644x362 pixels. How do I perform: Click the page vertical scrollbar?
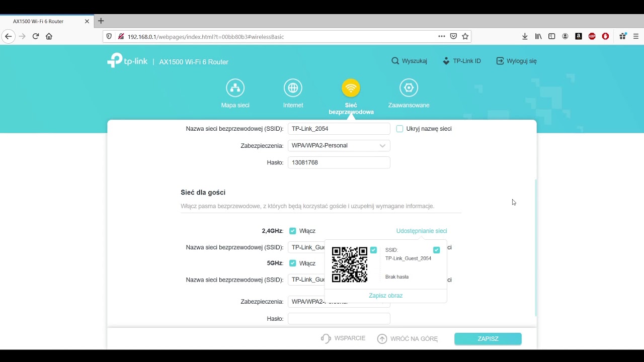(x=535, y=247)
